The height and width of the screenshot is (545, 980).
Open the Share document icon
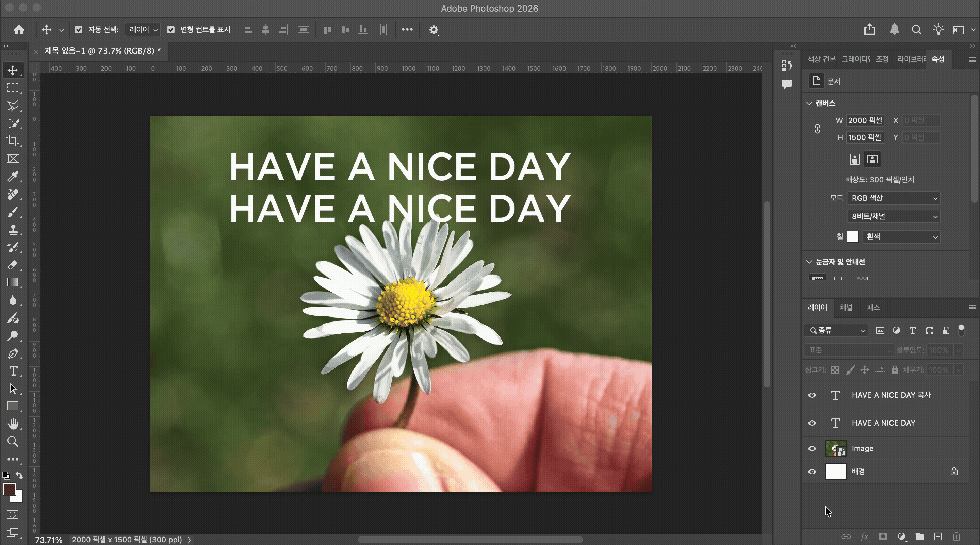[870, 30]
